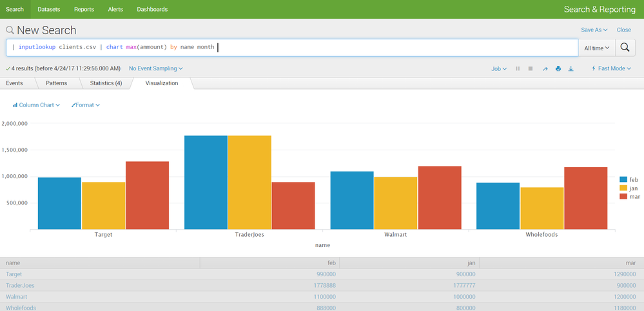The image size is (644, 311).
Task: Click the Close link
Action: pyautogui.click(x=623, y=30)
